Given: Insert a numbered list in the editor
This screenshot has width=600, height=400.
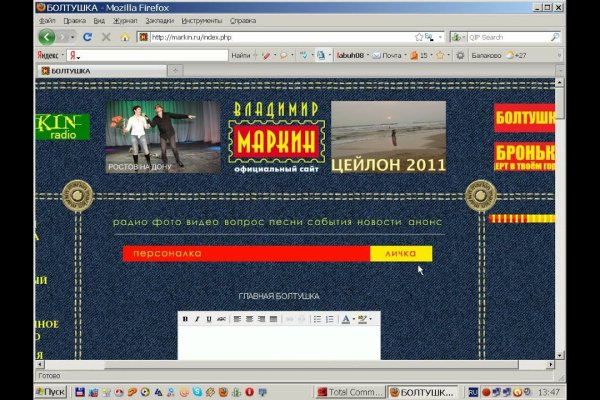Looking at the screenshot, I should pos(329,319).
